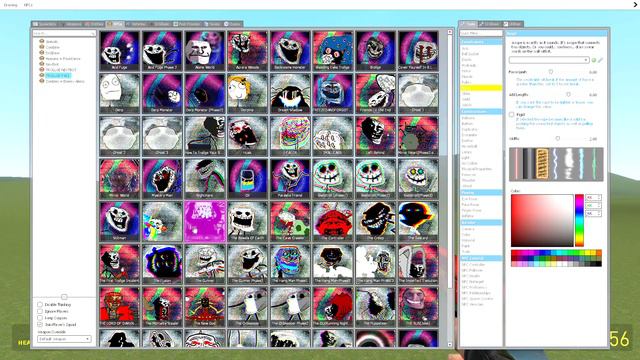Screen dimensions: 640x360
Task: Choose the pink rope material
Action: 516,164
